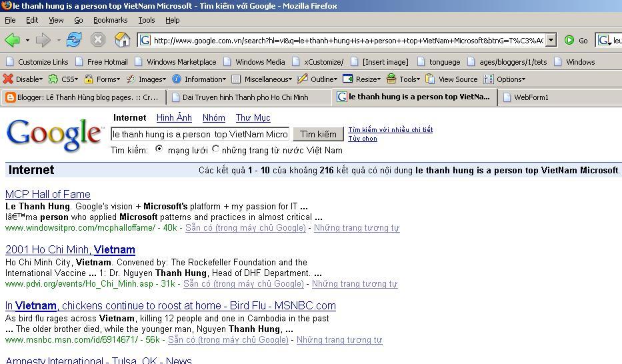Go to the Home page icon
Viewport: 622px width, 364px height.
click(x=122, y=39)
